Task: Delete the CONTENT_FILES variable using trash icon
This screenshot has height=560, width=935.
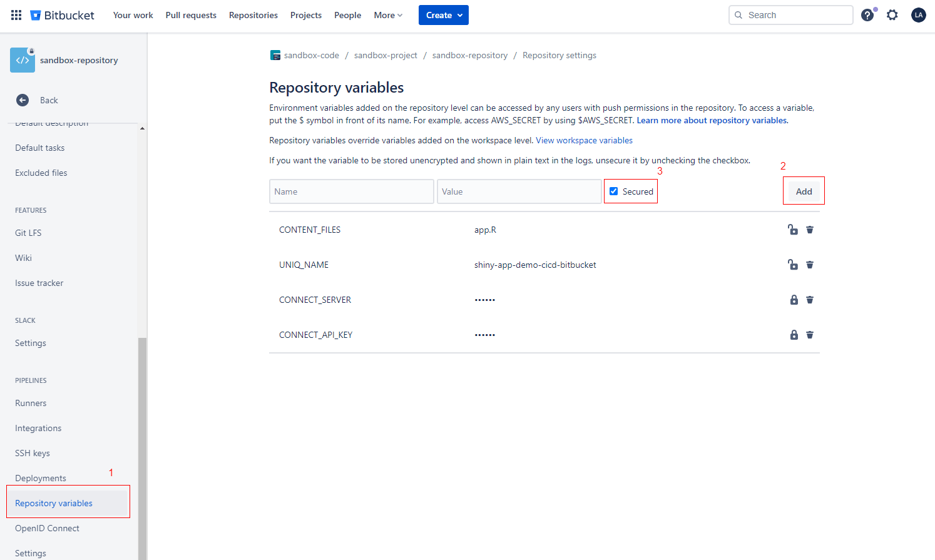Action: click(x=810, y=230)
